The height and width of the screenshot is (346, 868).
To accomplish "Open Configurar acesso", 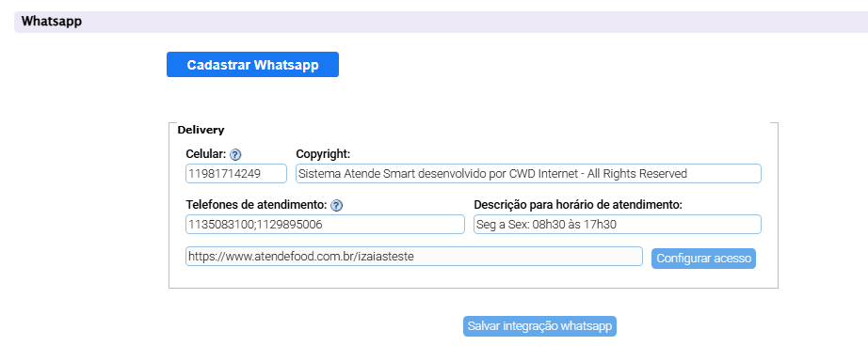I will pyautogui.click(x=703, y=259).
